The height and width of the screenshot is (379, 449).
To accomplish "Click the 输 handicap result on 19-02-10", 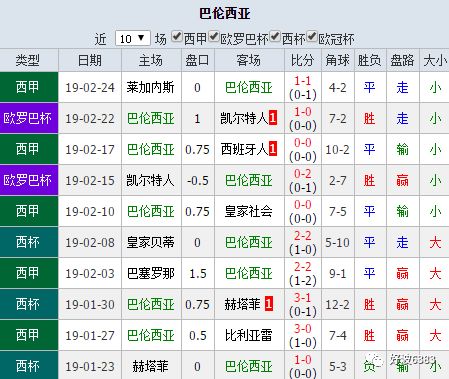I will click(x=402, y=211).
